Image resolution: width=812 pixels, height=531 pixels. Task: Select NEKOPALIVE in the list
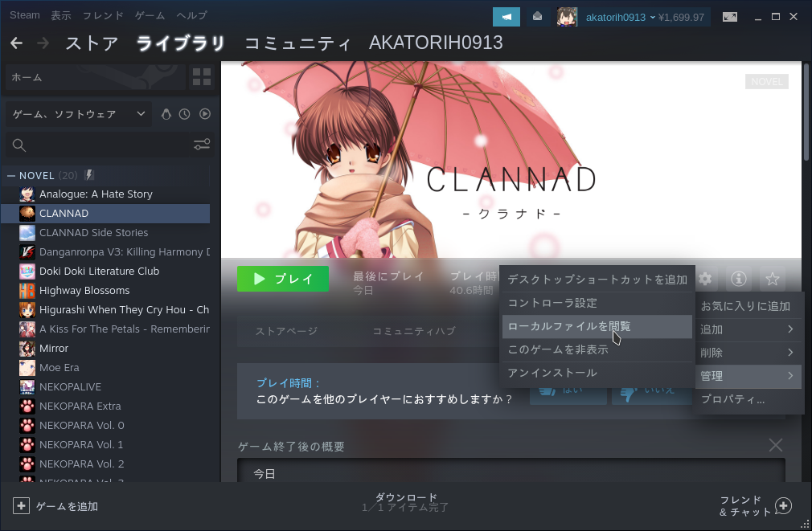click(105, 387)
